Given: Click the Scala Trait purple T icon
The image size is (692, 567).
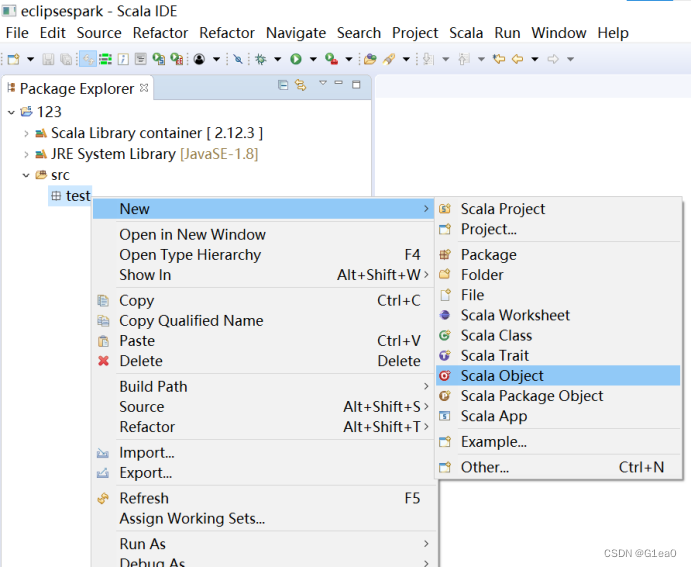Looking at the screenshot, I should point(445,356).
